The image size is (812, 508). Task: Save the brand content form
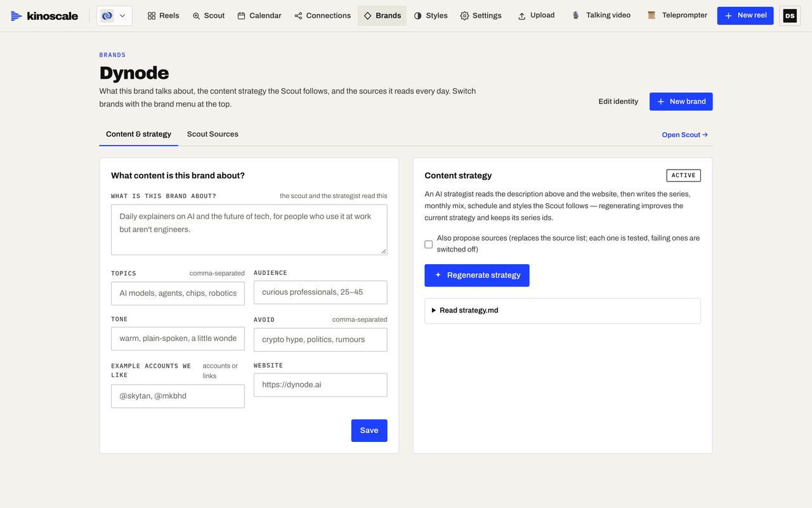369,431
